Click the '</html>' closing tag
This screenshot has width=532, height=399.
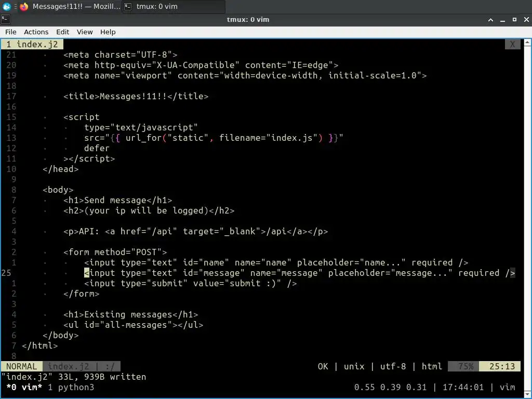tap(40, 345)
